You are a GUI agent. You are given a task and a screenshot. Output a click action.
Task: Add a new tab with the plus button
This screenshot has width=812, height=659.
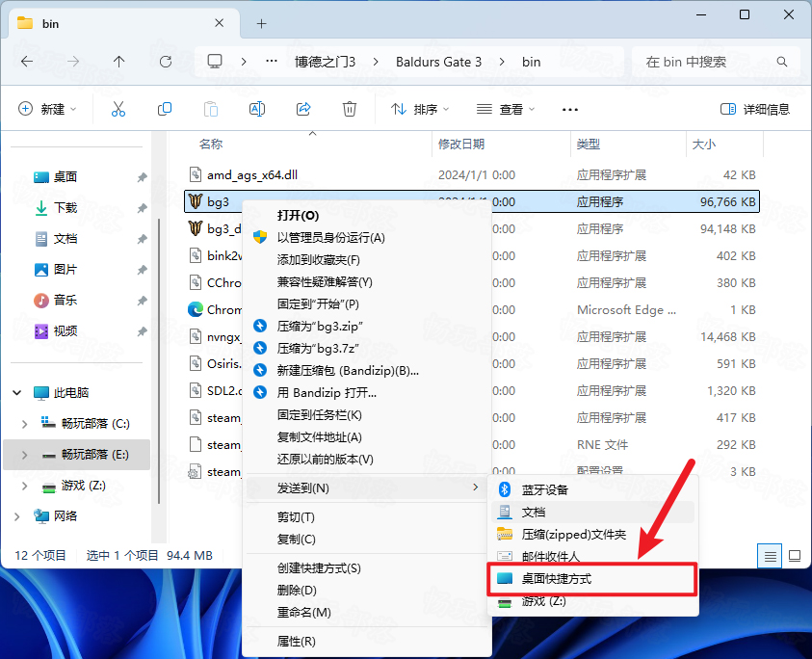[262, 23]
